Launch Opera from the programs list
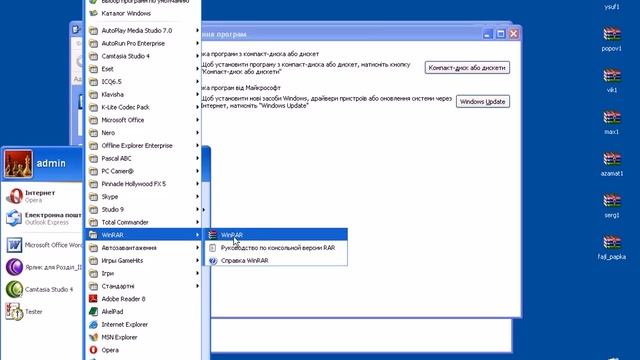This screenshot has width=640, height=360. (144, 350)
